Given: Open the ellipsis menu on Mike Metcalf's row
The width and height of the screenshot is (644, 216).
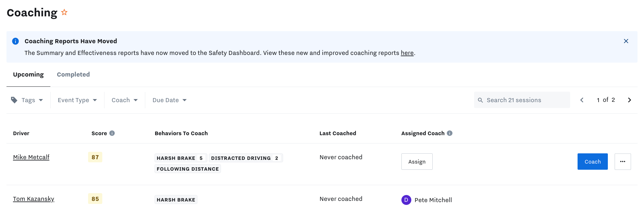Looking at the screenshot, I should click(623, 161).
